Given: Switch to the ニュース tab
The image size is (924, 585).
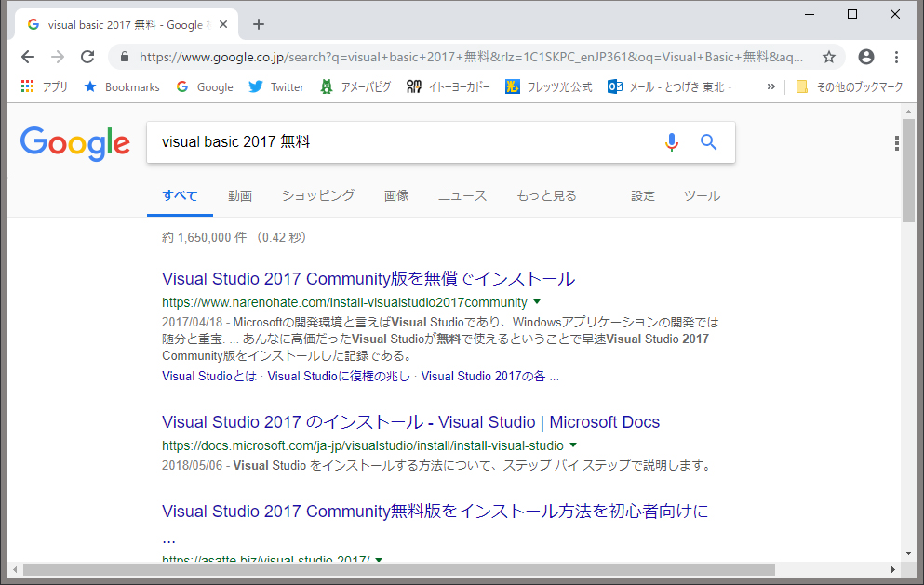Looking at the screenshot, I should coord(462,195).
